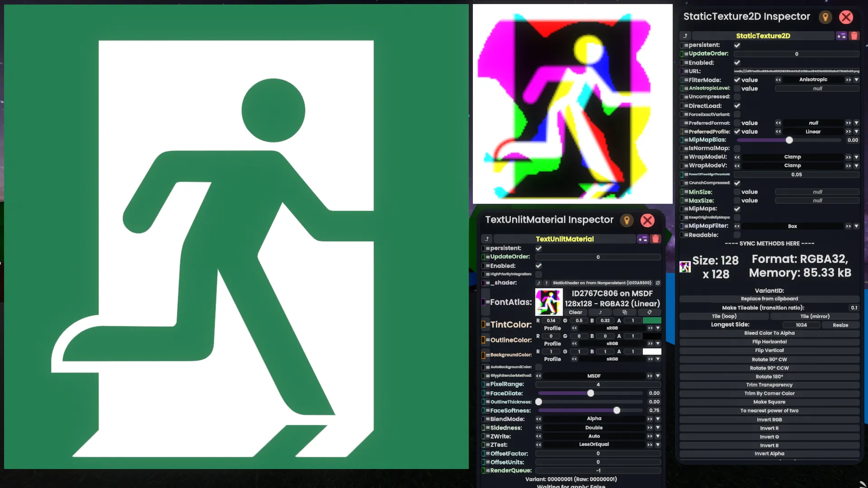Screen dimensions: 868x488
Task: Click Rotate 90° CW
Action: click(769, 360)
